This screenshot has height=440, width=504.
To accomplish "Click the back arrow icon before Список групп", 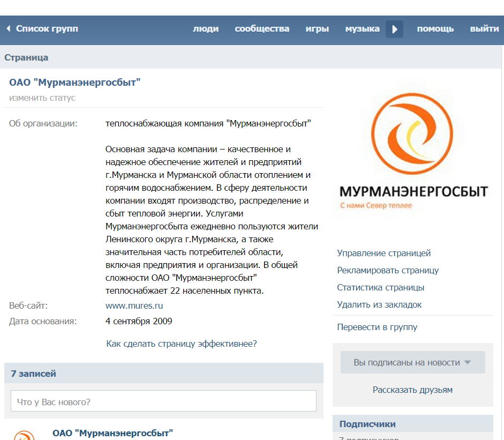I will pyautogui.click(x=9, y=28).
